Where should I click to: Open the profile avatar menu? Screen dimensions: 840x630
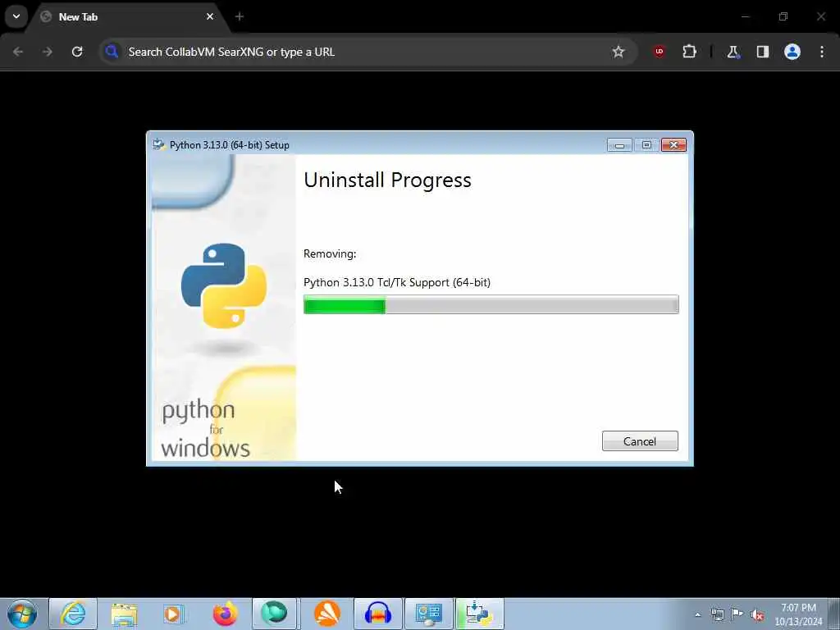[792, 52]
